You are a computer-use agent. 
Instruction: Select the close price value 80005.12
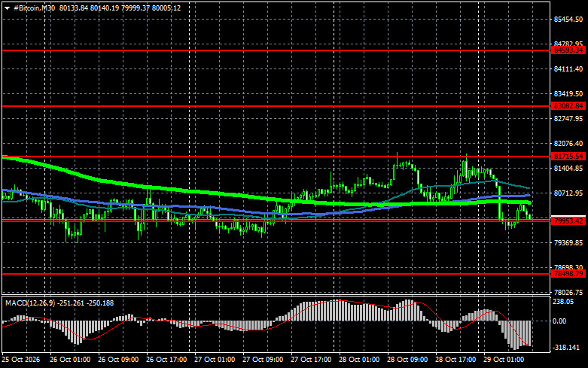pyautogui.click(x=166, y=8)
